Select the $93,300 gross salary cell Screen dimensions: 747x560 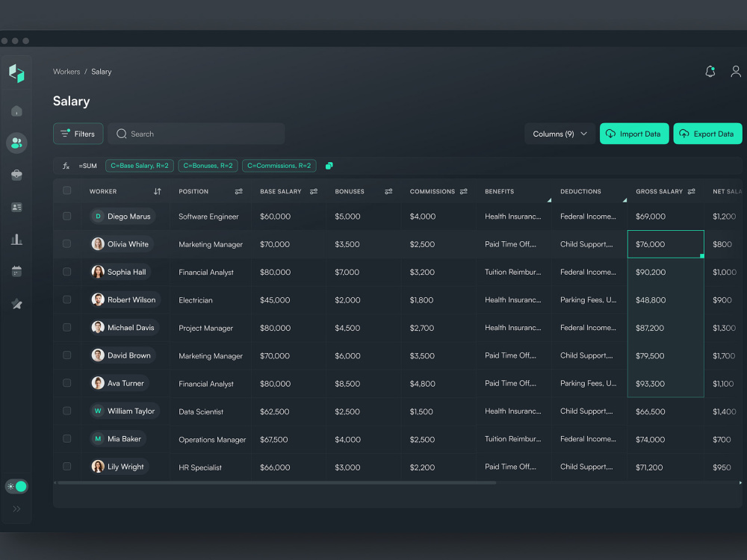pos(666,383)
